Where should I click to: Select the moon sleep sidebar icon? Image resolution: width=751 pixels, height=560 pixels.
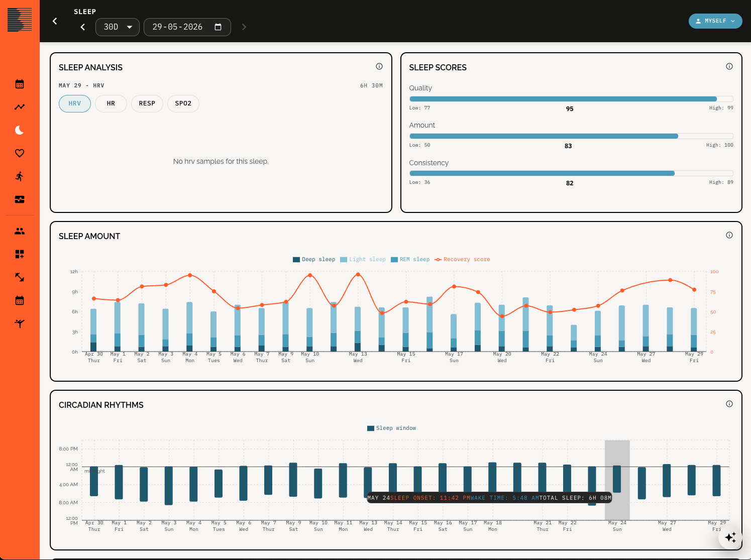click(x=20, y=130)
